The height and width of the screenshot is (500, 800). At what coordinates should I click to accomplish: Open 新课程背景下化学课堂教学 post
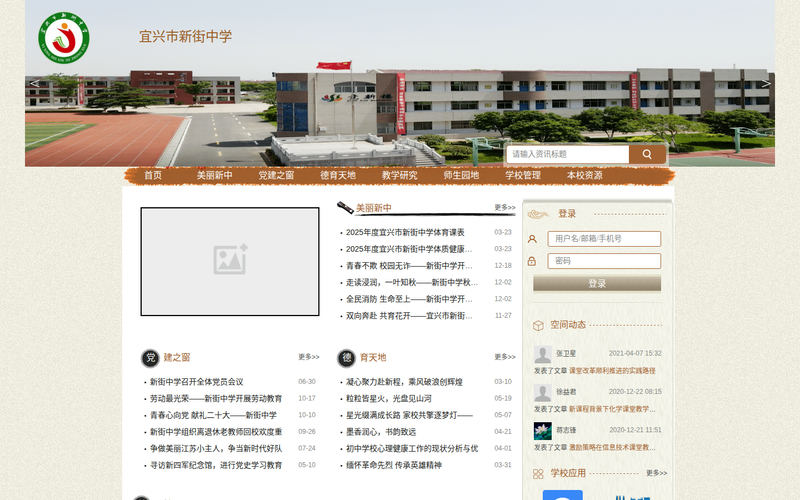click(612, 409)
